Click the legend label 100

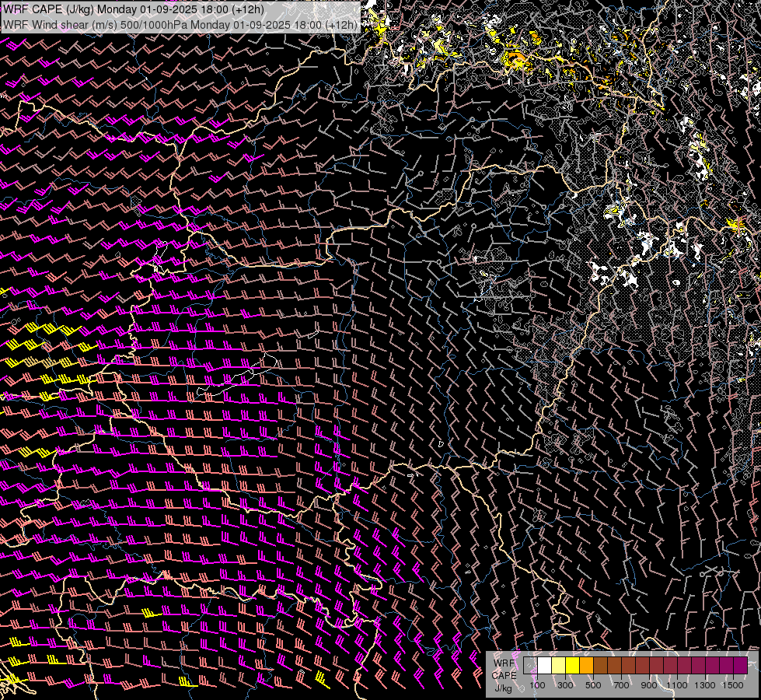tap(537, 685)
